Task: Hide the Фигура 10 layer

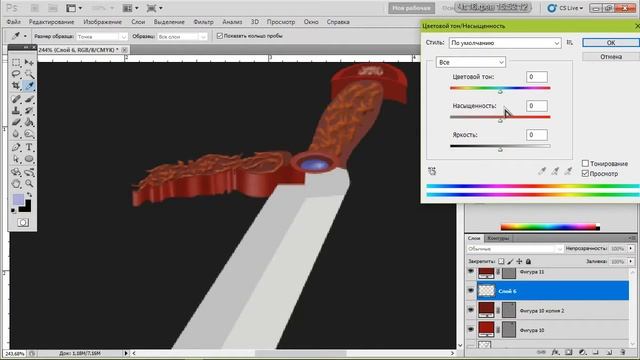Action: [471, 329]
